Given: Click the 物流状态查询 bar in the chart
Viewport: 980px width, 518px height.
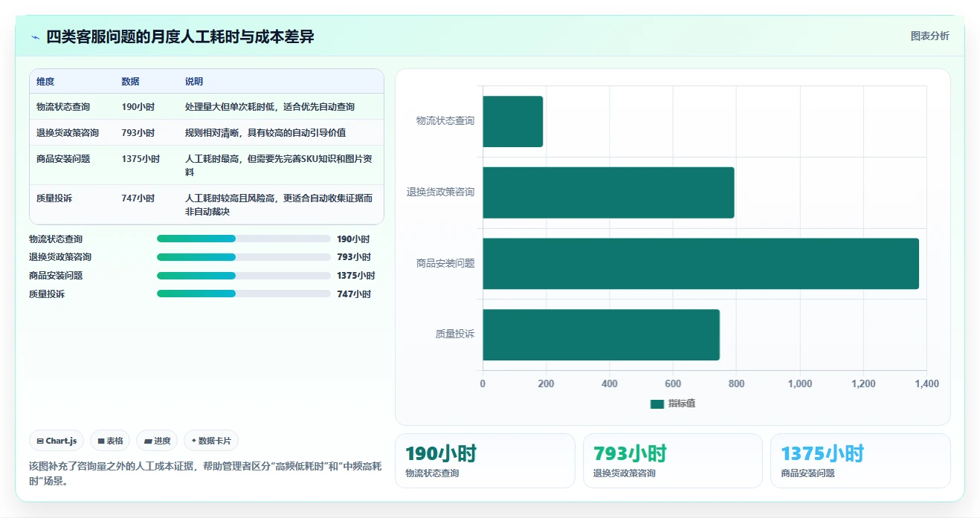Looking at the screenshot, I should tap(513, 121).
